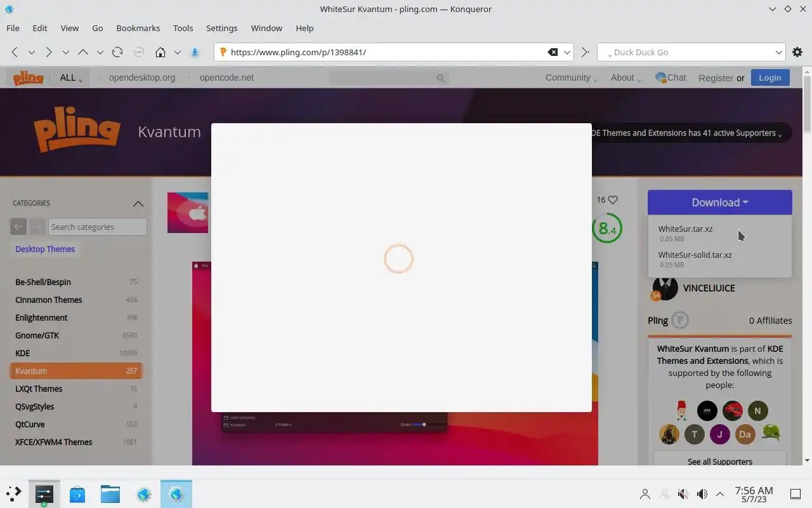
Task: Click the large orange pling logo
Action: click(x=77, y=130)
